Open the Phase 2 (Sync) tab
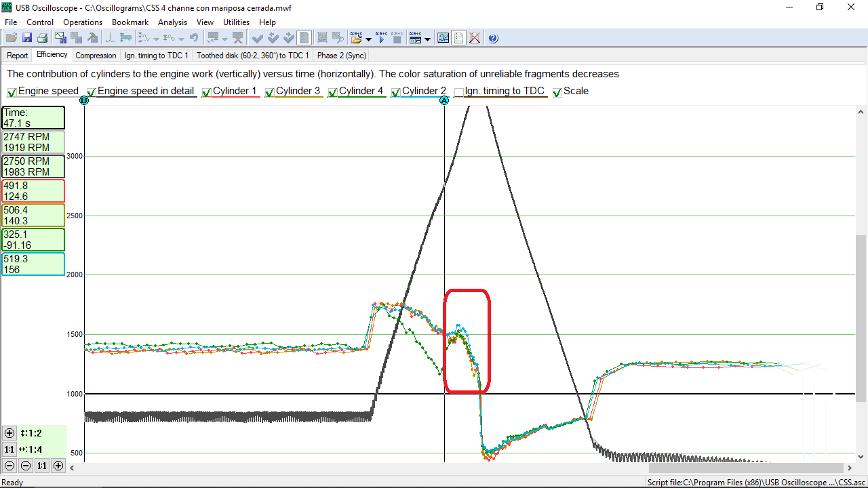 coord(341,56)
